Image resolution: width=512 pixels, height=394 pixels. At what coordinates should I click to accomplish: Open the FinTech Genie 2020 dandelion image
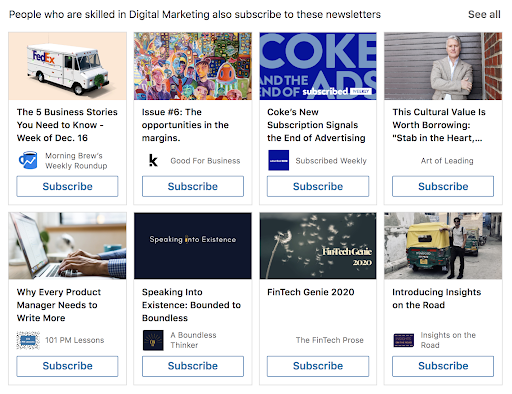318,246
